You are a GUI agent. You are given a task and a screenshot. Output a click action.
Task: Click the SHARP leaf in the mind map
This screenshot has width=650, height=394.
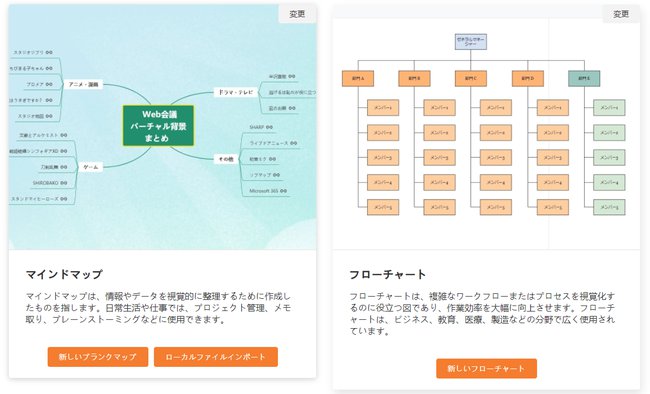(x=261, y=127)
